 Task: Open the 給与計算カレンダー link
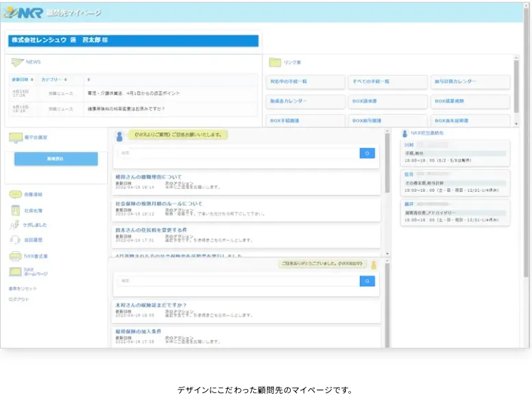470,81
